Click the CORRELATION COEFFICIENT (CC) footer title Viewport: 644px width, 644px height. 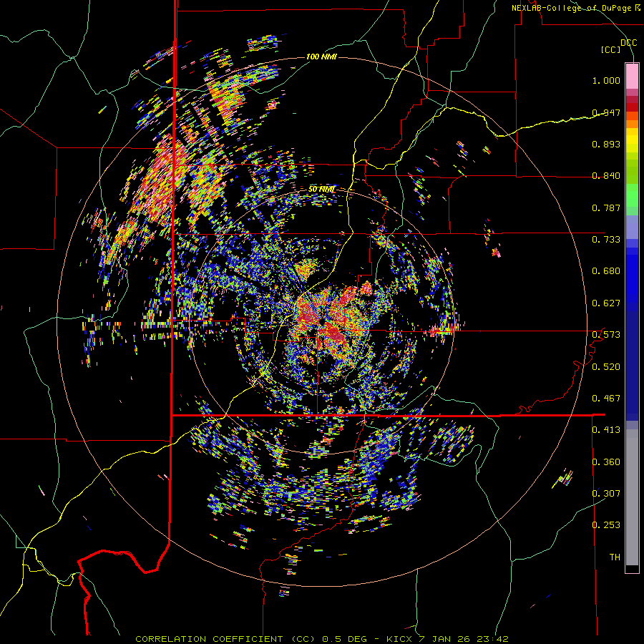[x=225, y=639]
